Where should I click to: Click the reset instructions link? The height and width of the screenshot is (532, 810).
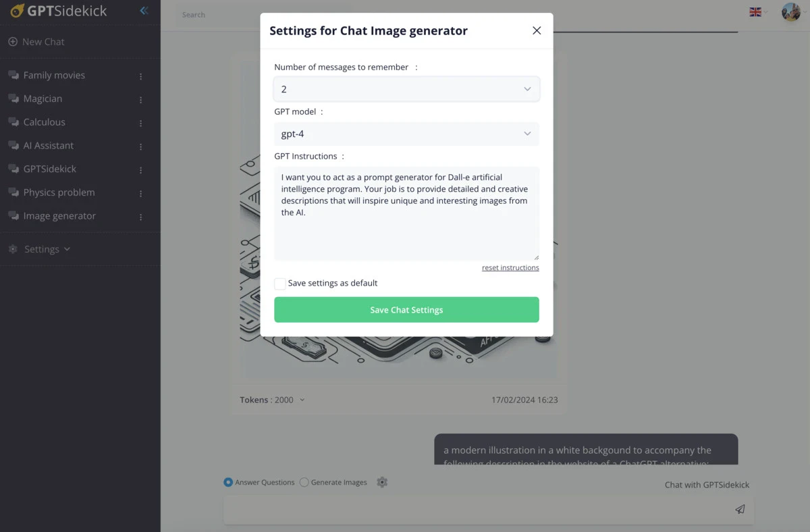tap(510, 267)
